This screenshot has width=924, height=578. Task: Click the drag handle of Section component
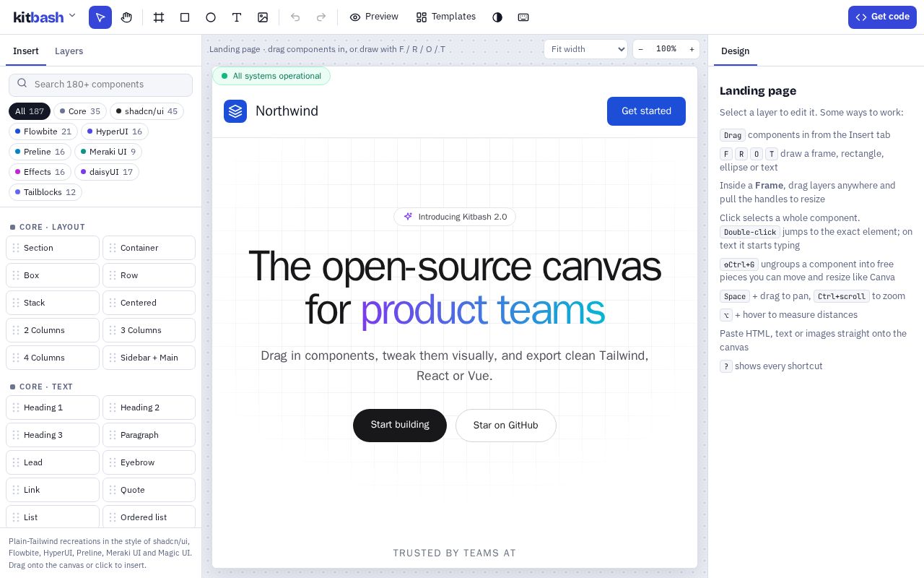(x=16, y=248)
